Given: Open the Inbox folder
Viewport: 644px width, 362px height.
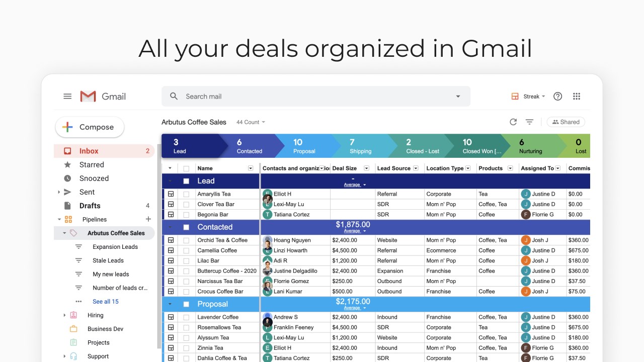Looking at the screenshot, I should 104,151.
